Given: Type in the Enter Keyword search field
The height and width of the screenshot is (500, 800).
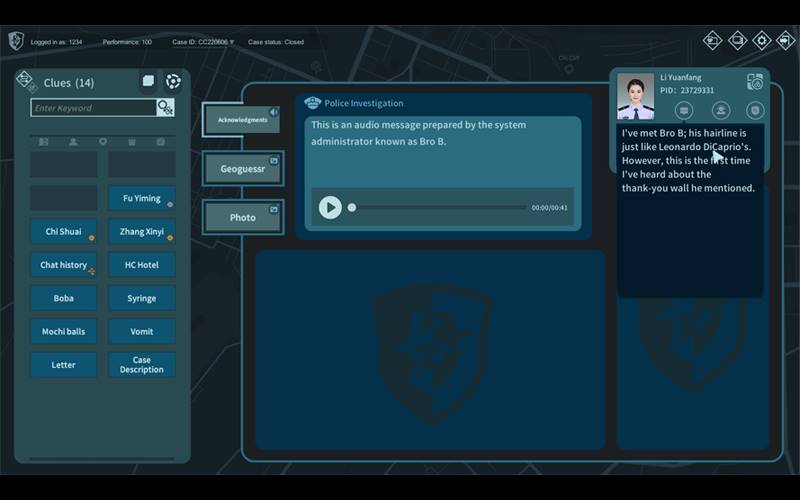Looking at the screenshot, I should (92, 108).
